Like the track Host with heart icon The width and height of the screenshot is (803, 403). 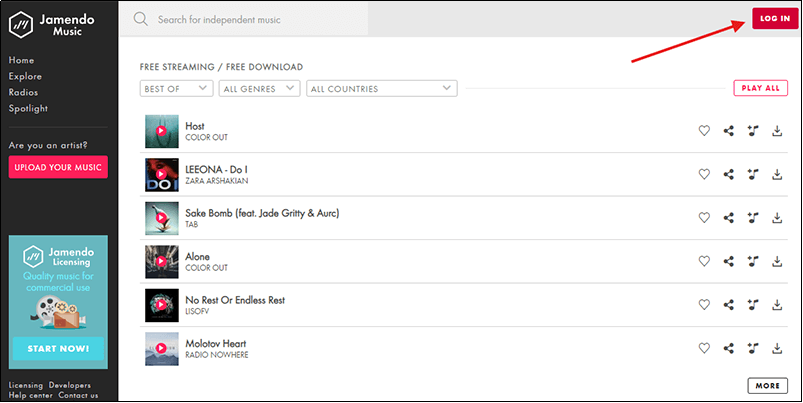(704, 131)
